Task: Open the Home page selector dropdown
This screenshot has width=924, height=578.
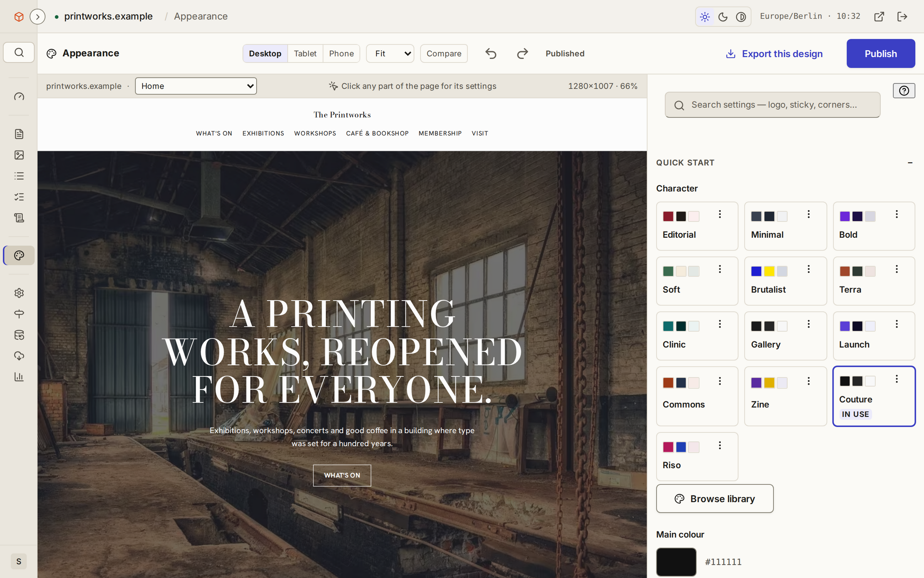Action: click(196, 86)
